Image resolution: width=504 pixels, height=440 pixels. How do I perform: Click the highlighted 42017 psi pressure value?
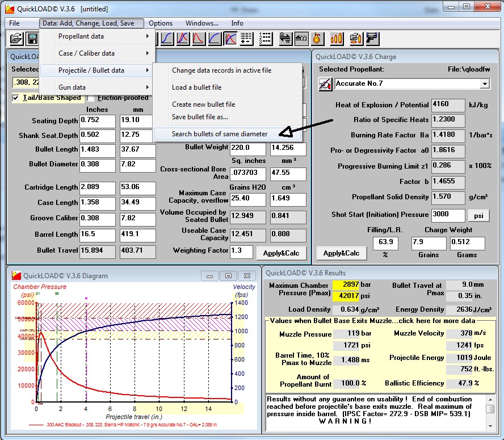pyautogui.click(x=346, y=296)
